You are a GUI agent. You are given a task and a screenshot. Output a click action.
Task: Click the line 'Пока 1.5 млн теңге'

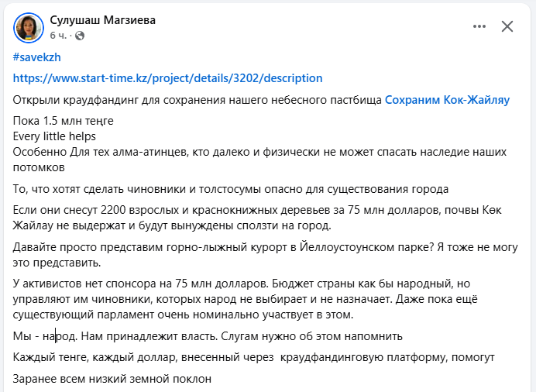[x=64, y=122]
